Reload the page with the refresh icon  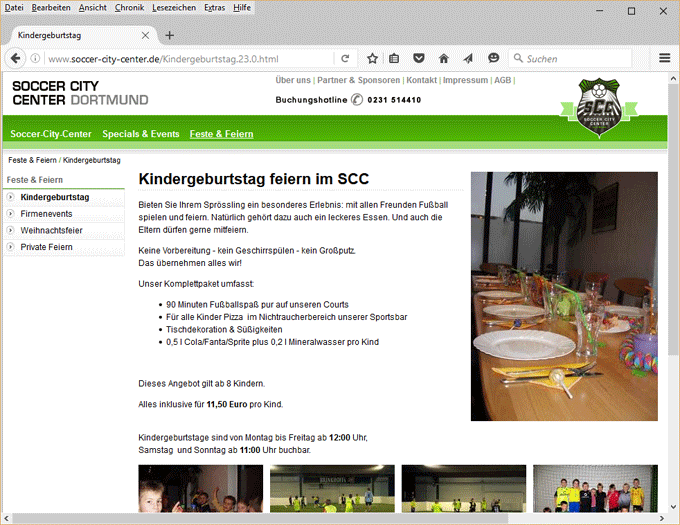[x=345, y=59]
